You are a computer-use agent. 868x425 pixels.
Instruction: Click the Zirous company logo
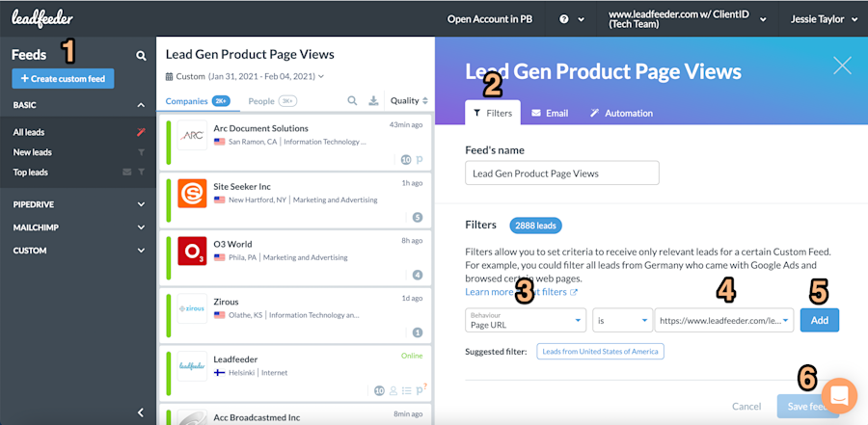click(192, 308)
